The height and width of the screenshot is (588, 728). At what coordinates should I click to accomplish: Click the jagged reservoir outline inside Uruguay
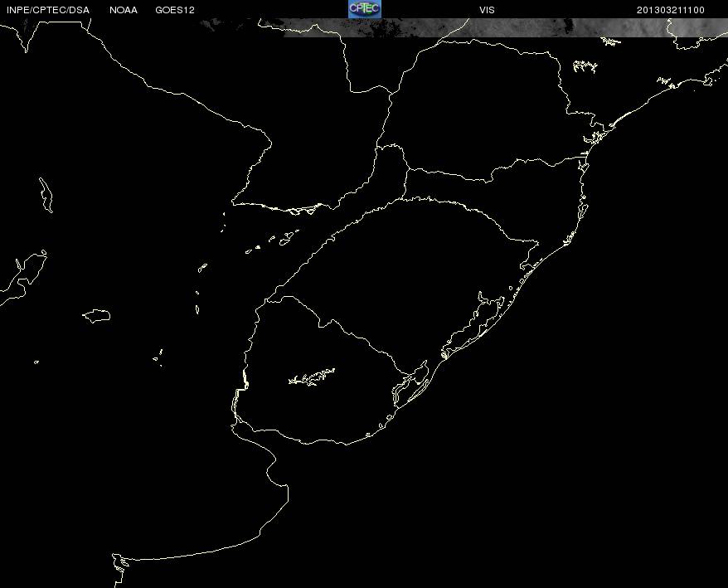pos(312,377)
